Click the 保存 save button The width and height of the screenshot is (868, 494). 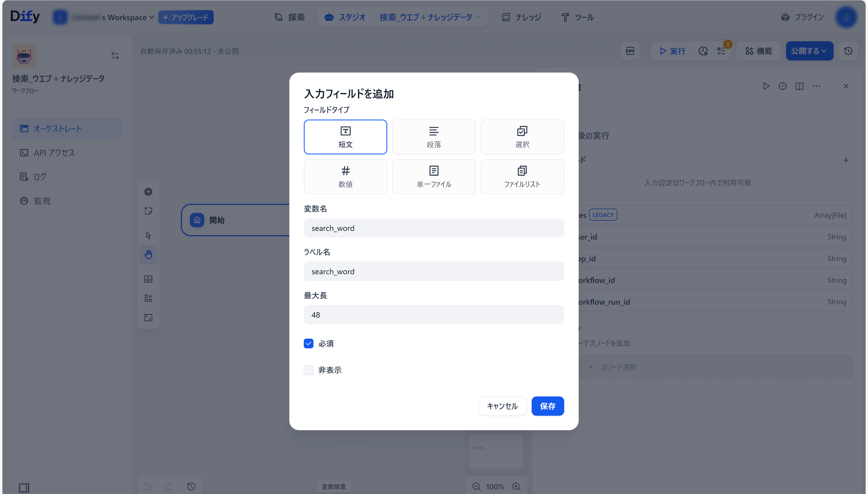547,406
